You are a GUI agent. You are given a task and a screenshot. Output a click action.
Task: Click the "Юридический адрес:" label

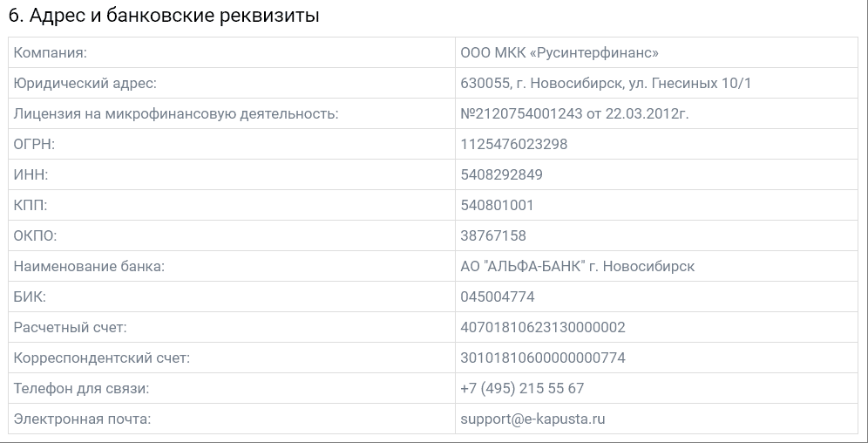(85, 84)
